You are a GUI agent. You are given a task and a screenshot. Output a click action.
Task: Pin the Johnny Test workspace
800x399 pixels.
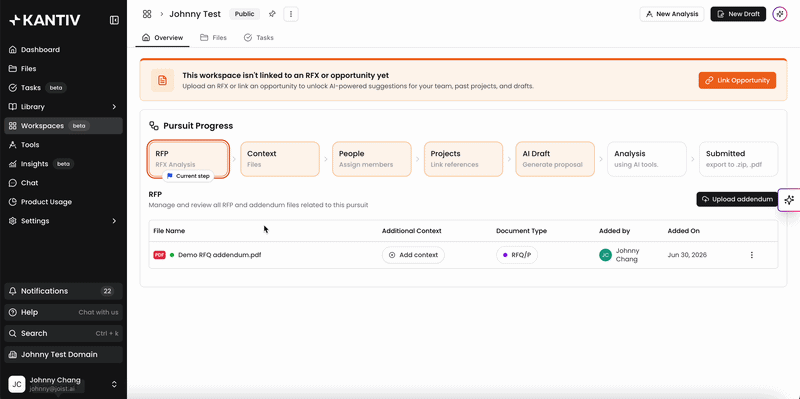coord(272,14)
